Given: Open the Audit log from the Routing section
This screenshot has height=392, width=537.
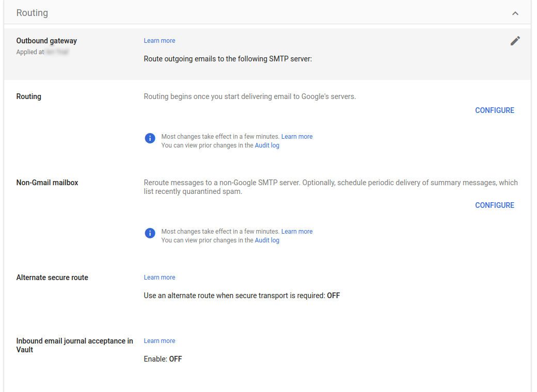Looking at the screenshot, I should [267, 145].
